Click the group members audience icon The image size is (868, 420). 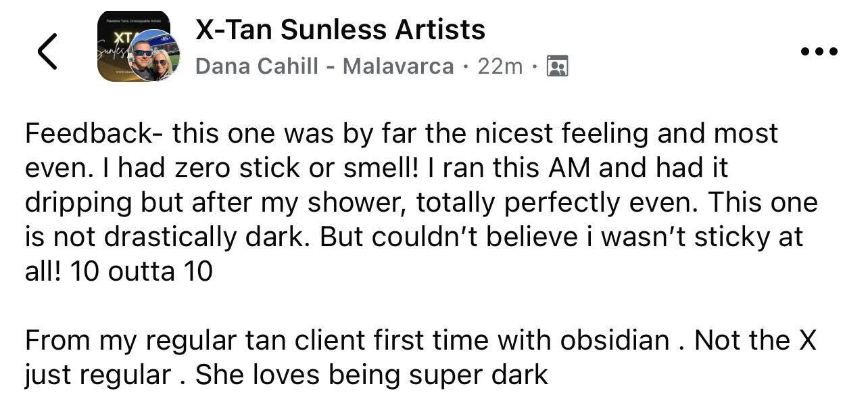(x=557, y=66)
